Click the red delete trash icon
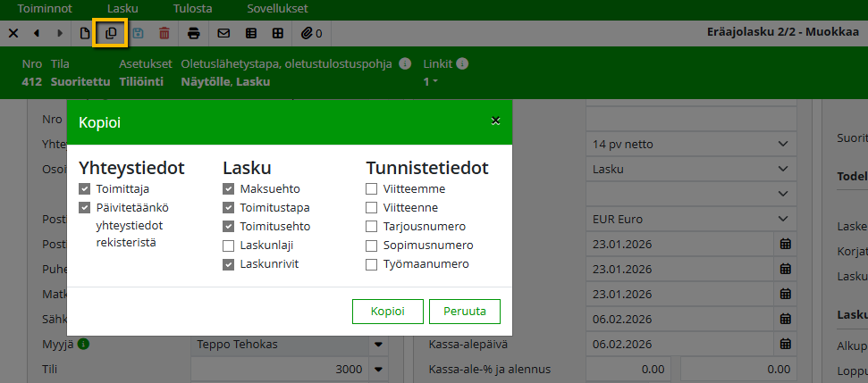The image size is (868, 383). 164,33
